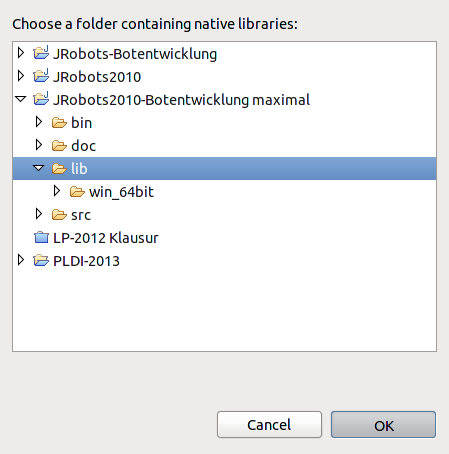Dismiss the dialog with Cancel
The height and width of the screenshot is (454, 449).
pos(269,425)
